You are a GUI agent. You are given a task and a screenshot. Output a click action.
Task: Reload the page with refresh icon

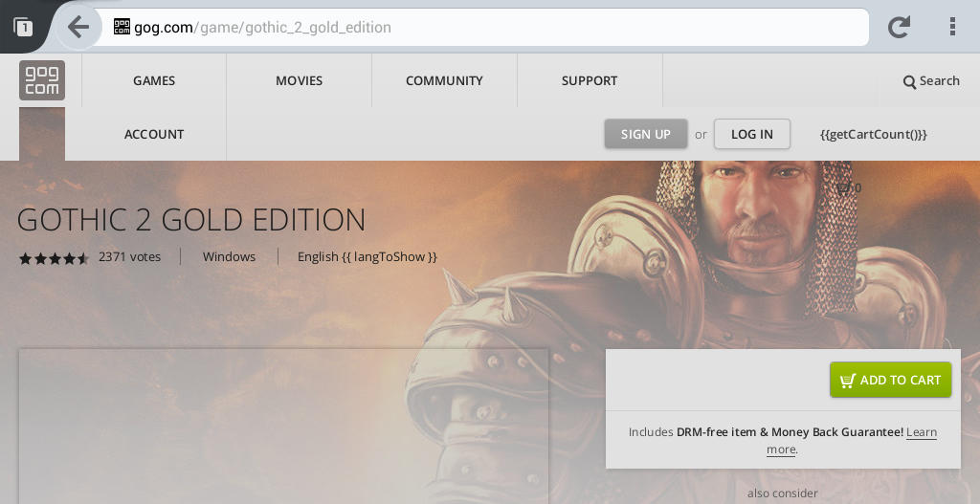click(x=899, y=27)
